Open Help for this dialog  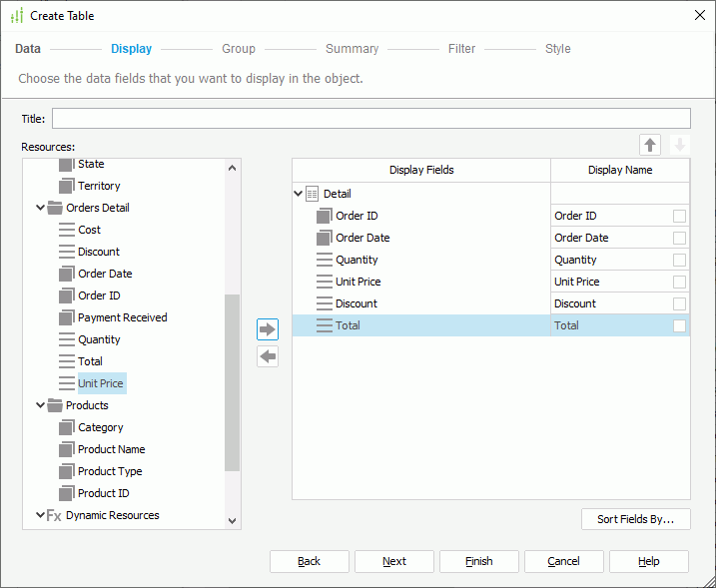point(649,561)
